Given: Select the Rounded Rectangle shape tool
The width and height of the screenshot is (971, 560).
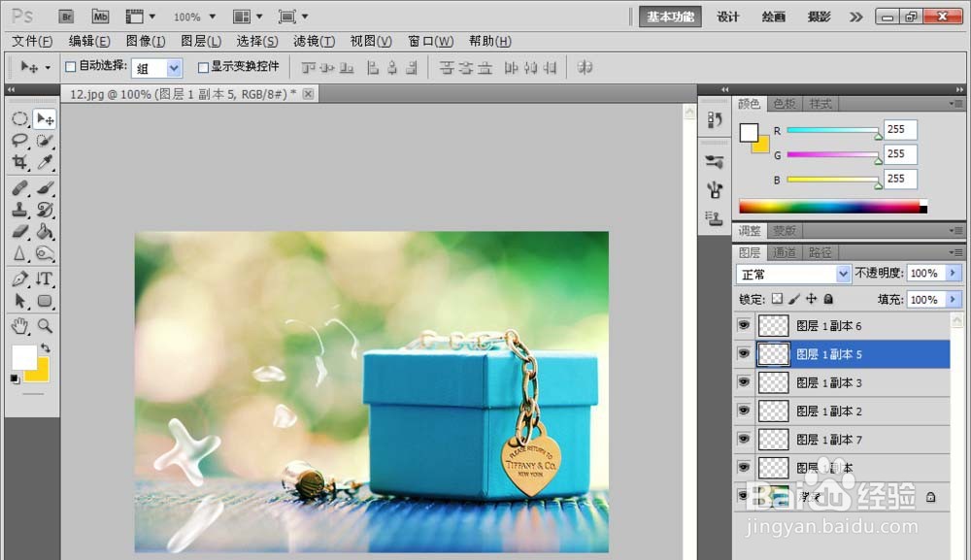Looking at the screenshot, I should click(x=46, y=301).
